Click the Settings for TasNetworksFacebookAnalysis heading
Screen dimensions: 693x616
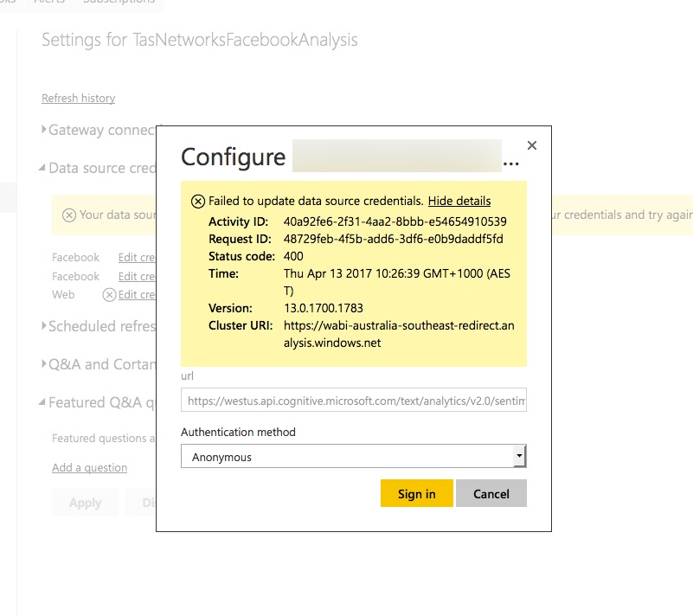click(199, 40)
